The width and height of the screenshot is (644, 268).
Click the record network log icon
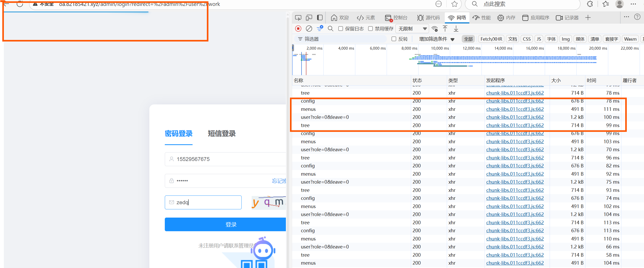click(298, 29)
